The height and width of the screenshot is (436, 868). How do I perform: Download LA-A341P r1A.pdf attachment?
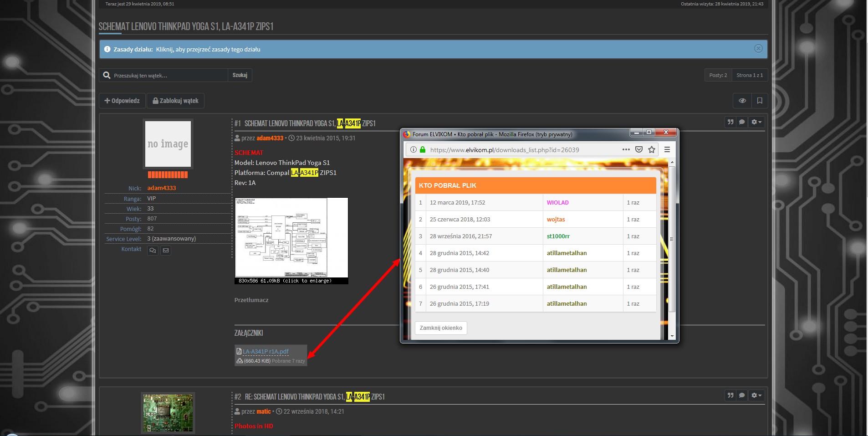click(x=266, y=351)
